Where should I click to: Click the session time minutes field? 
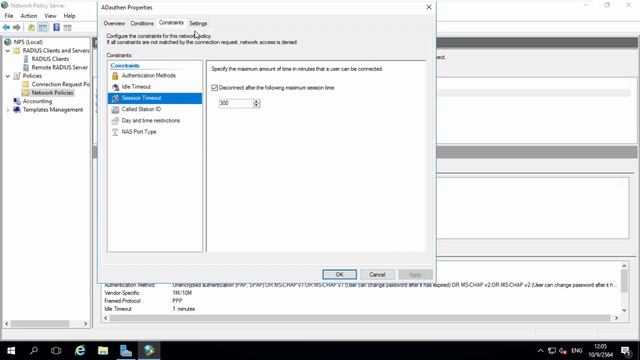pyautogui.click(x=236, y=103)
